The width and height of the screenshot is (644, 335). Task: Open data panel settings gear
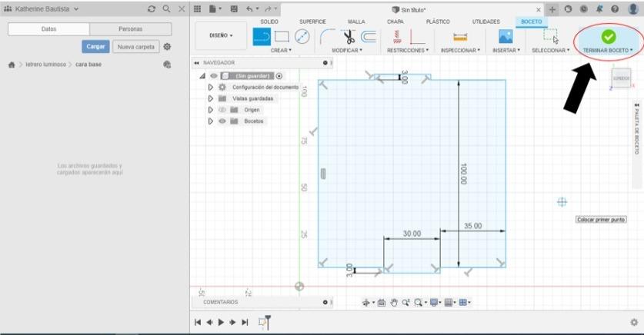point(167,47)
